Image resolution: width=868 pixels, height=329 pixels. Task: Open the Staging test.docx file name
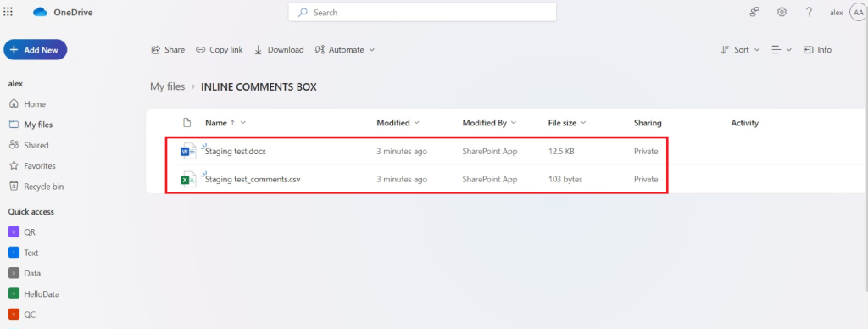point(236,151)
